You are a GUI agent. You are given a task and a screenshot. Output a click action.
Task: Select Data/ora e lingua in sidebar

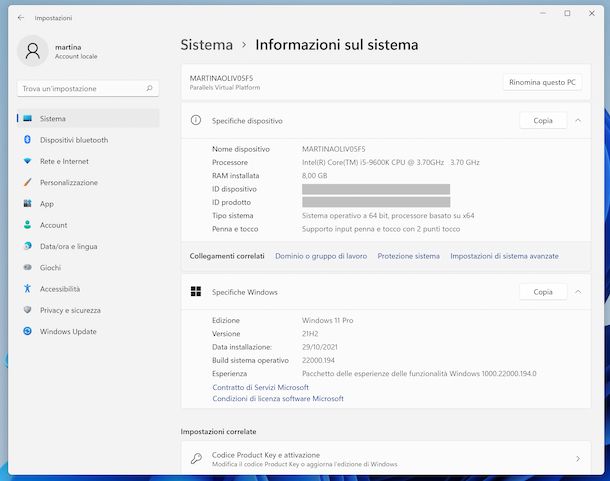pos(88,246)
